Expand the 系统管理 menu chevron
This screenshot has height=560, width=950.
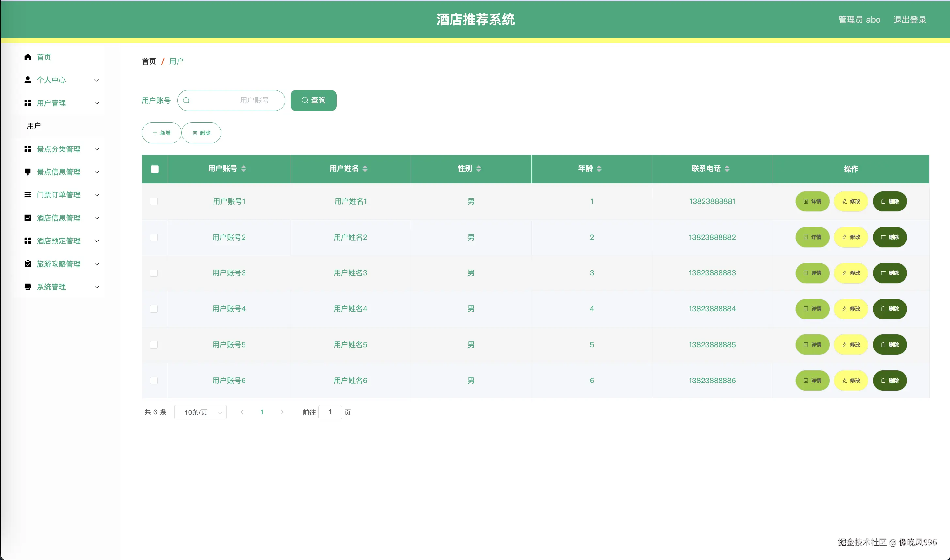[x=97, y=287]
